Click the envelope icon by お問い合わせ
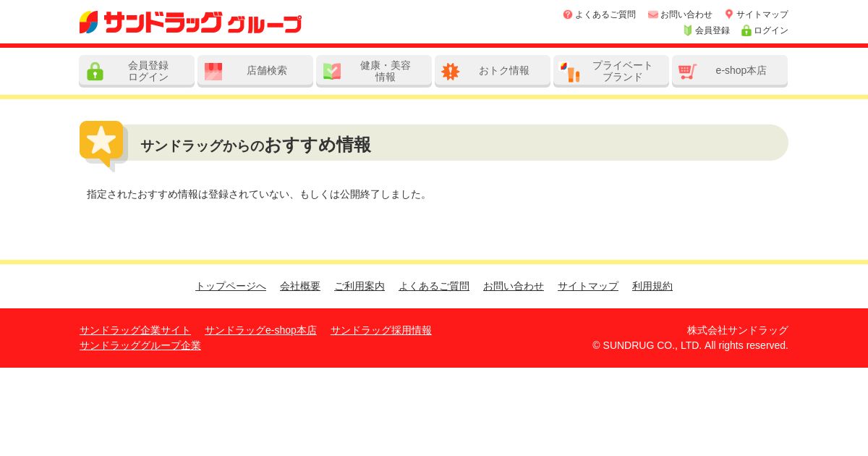Viewport: 868px width, 456px height. [x=653, y=14]
